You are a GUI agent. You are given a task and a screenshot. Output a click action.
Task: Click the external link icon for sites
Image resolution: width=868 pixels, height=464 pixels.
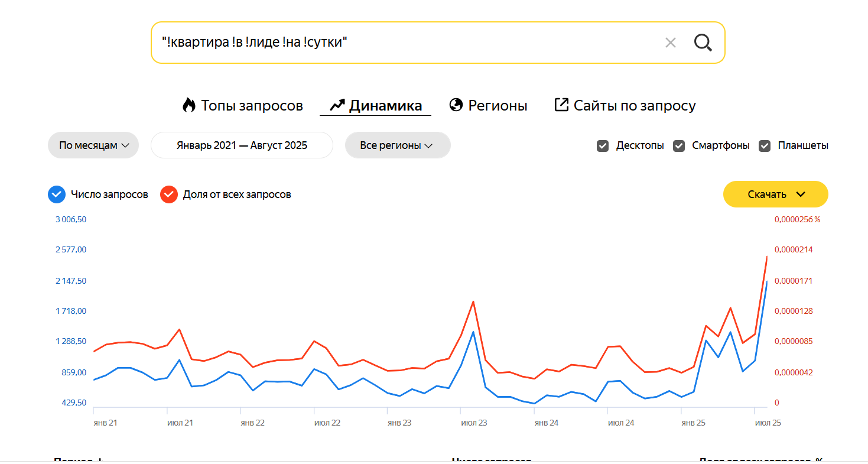tap(561, 105)
